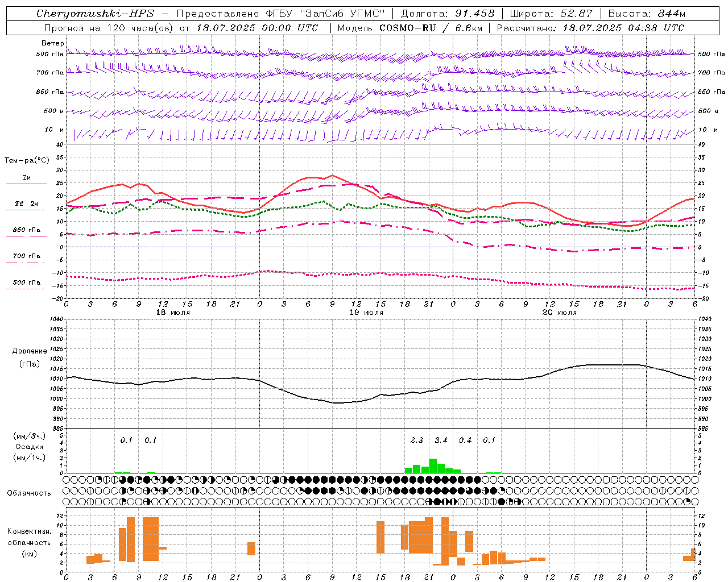Click the 20 июля date label
728x582 pixels.
pyautogui.click(x=560, y=313)
